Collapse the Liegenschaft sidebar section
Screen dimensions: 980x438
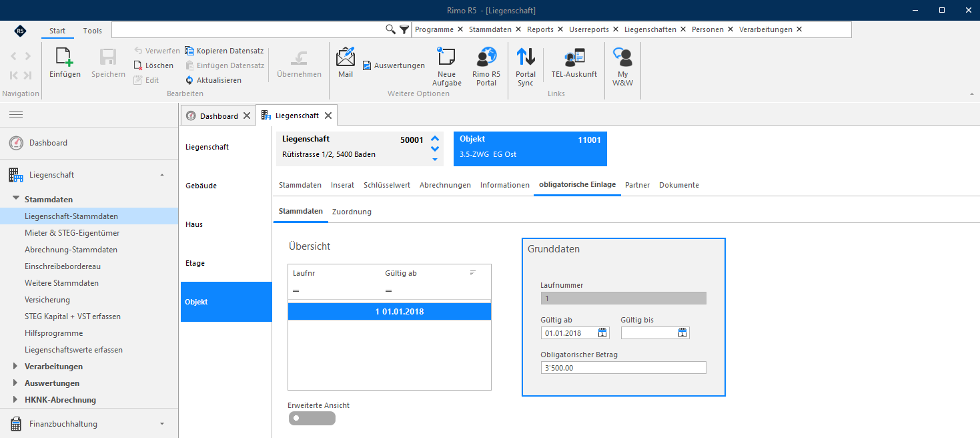162,175
